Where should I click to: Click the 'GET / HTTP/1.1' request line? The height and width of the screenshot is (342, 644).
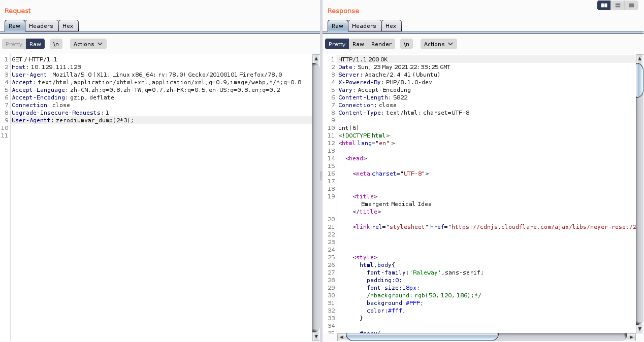(35, 59)
